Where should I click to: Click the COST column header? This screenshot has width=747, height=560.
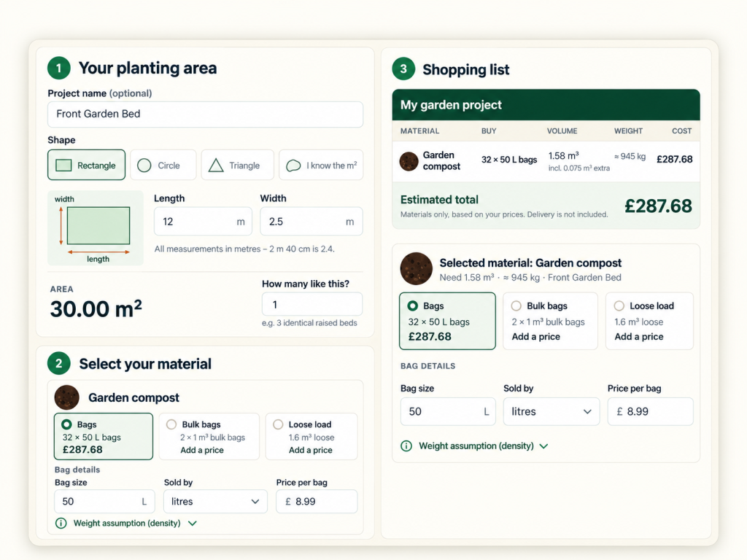click(682, 131)
